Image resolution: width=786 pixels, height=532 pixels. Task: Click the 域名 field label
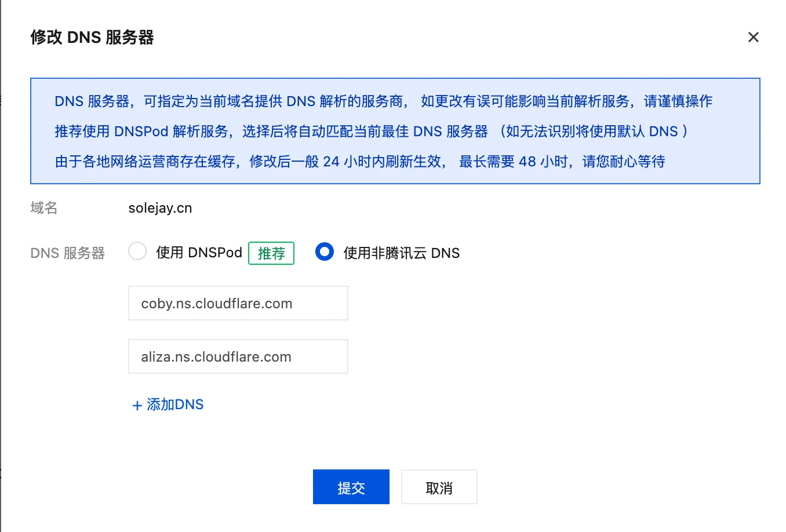tap(44, 208)
